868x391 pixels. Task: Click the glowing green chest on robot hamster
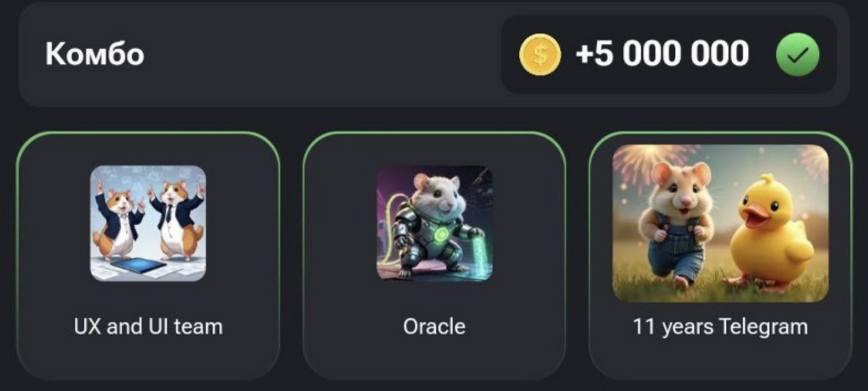point(441,235)
